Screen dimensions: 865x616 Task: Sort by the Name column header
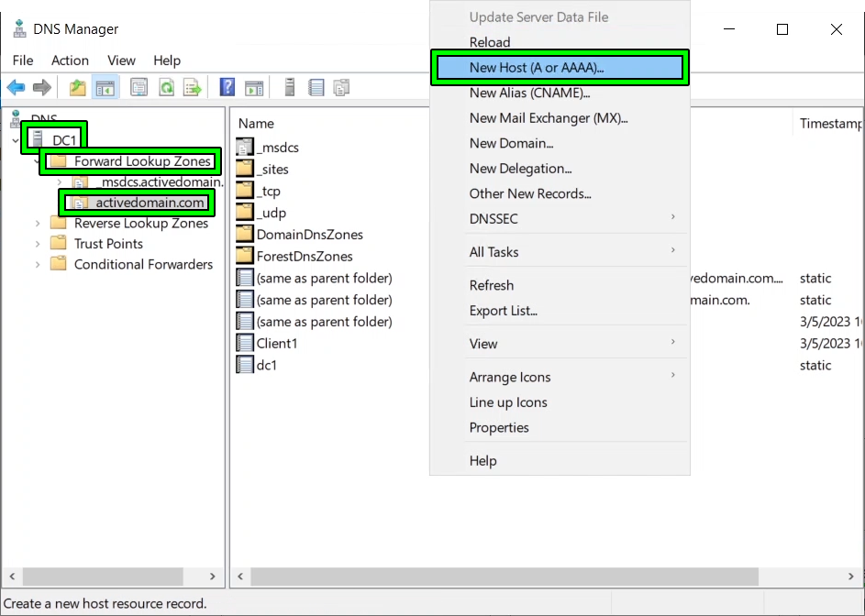coord(256,124)
